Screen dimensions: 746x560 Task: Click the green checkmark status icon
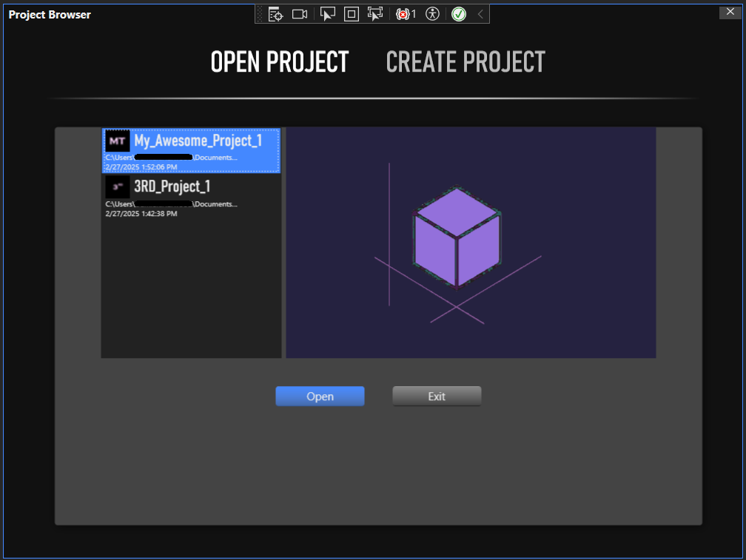click(459, 14)
